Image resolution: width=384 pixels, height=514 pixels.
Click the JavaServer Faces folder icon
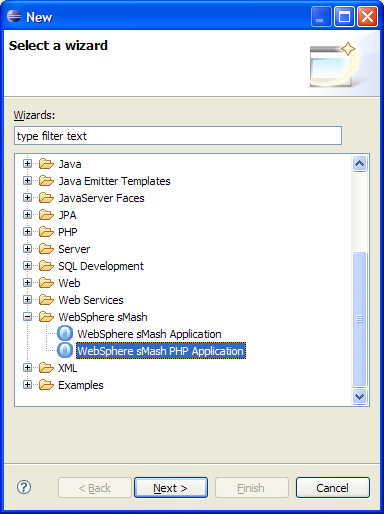46,198
